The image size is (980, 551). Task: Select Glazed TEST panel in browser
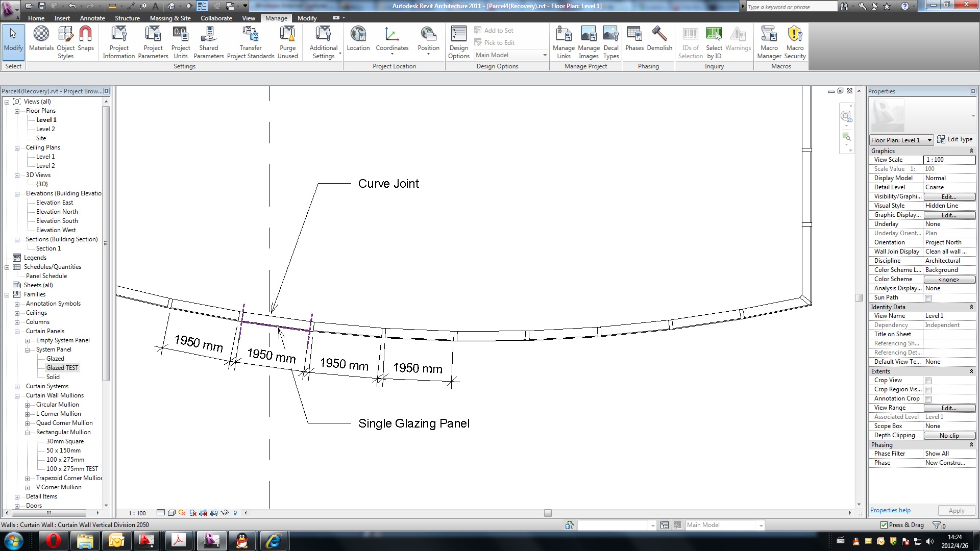click(62, 368)
